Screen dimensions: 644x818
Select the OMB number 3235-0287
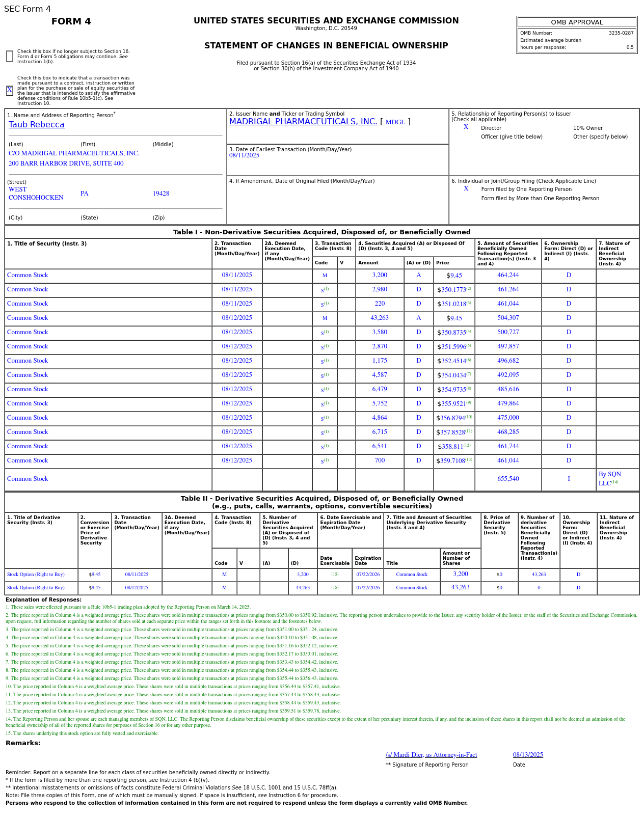621,33
